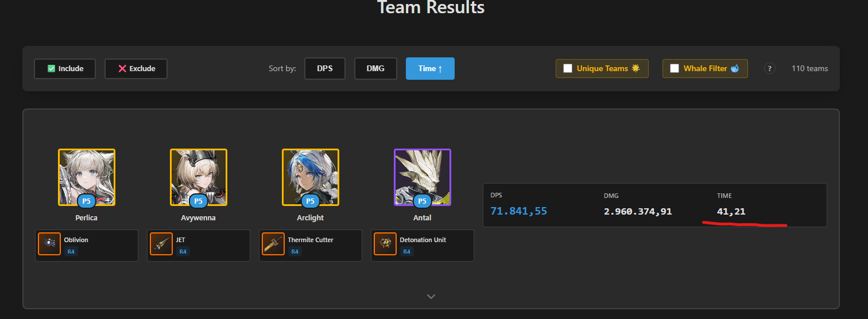This screenshot has width=868, height=319.
Task: Click Perlica's P5 badge
Action: tap(86, 201)
